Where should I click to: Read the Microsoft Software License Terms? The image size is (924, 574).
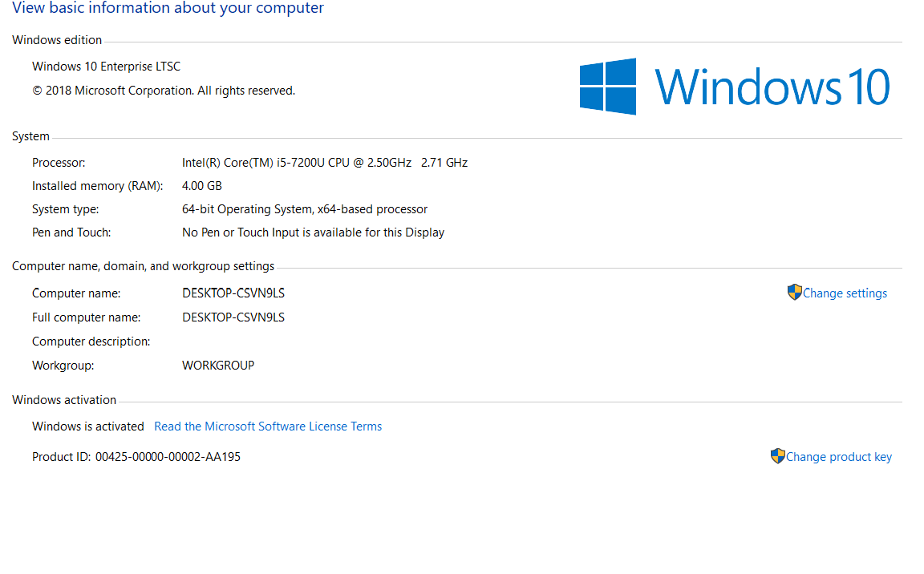point(268,426)
